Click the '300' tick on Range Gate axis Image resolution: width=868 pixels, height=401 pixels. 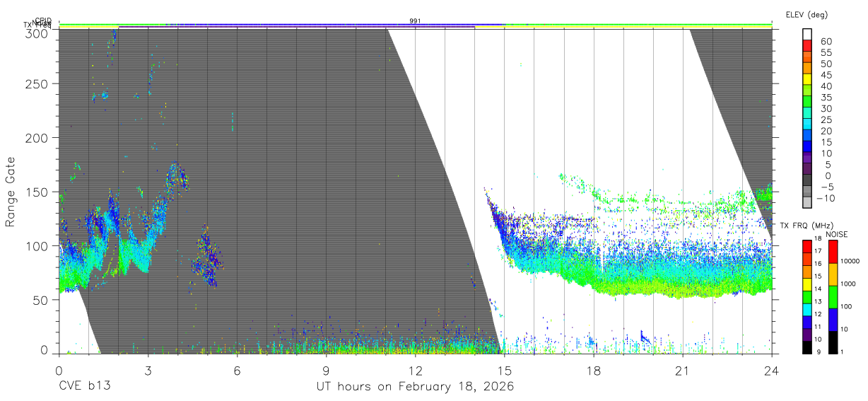[37, 33]
